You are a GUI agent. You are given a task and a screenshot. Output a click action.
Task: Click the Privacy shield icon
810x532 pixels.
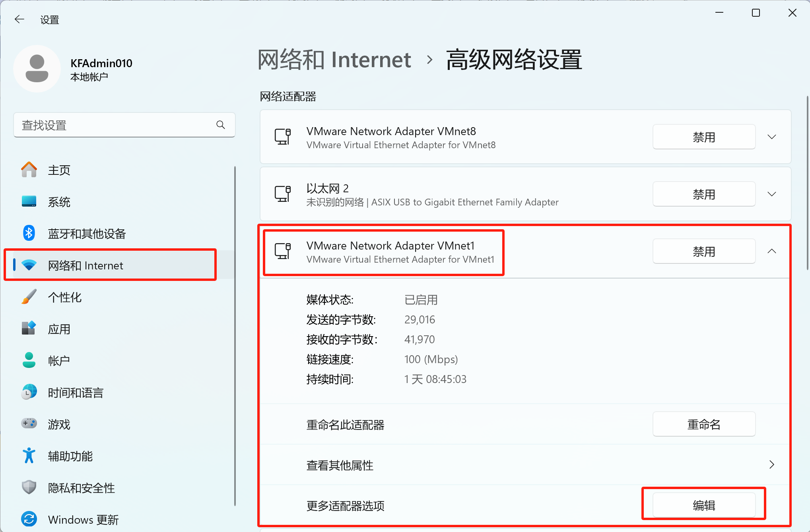[x=29, y=487]
